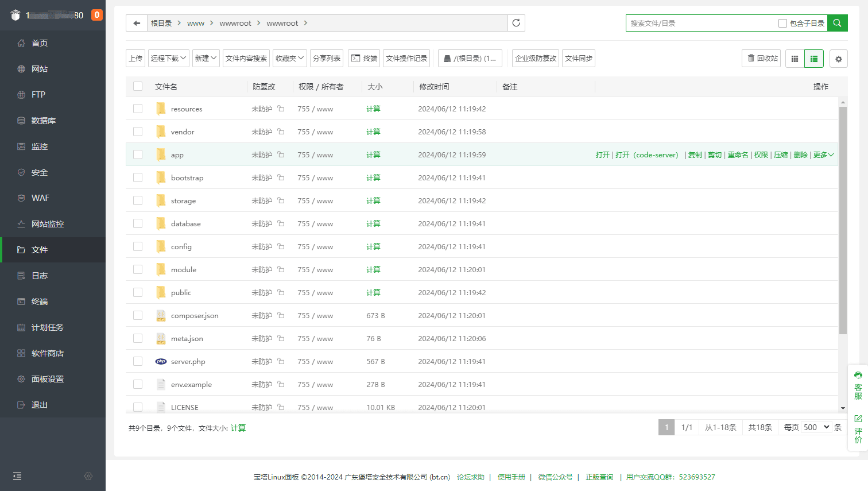Screen dimensions: 868x491
Task: Open the app folder with code-server
Action: click(x=648, y=154)
